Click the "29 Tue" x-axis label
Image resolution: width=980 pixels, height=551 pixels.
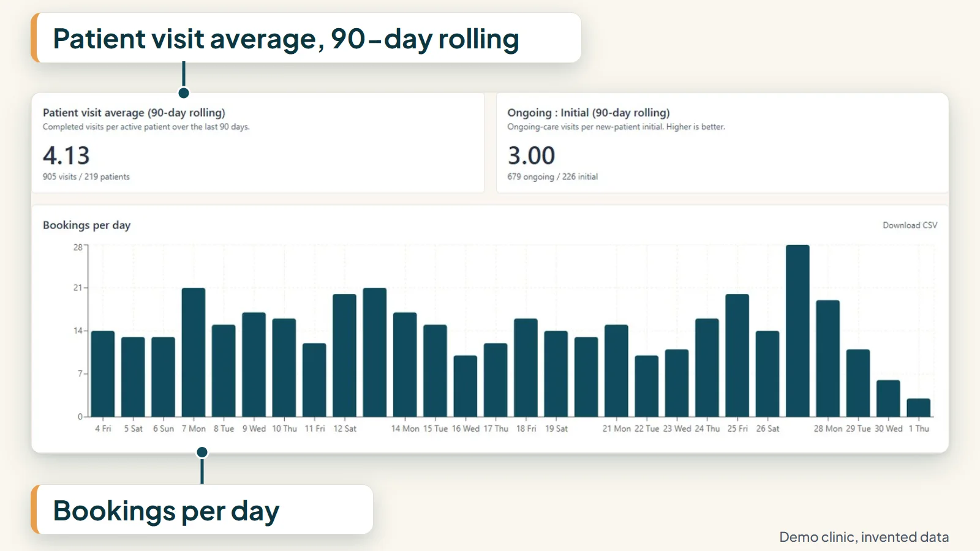point(858,429)
